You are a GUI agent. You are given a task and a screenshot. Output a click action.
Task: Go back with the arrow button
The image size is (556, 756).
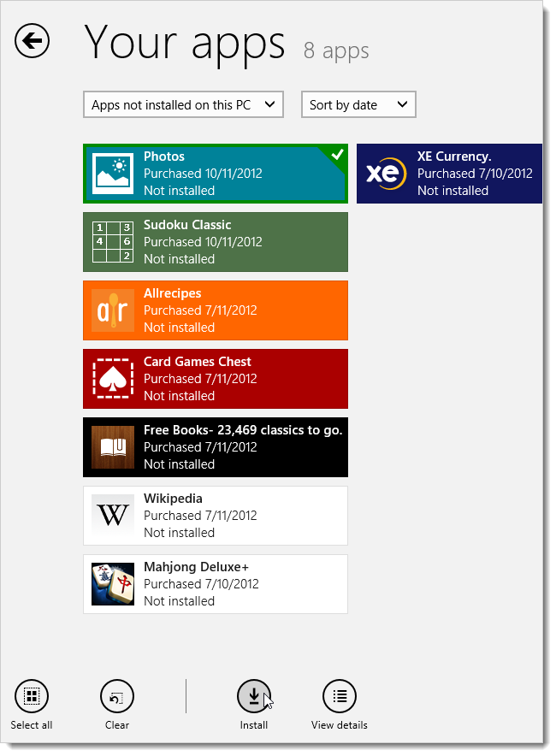pyautogui.click(x=32, y=41)
